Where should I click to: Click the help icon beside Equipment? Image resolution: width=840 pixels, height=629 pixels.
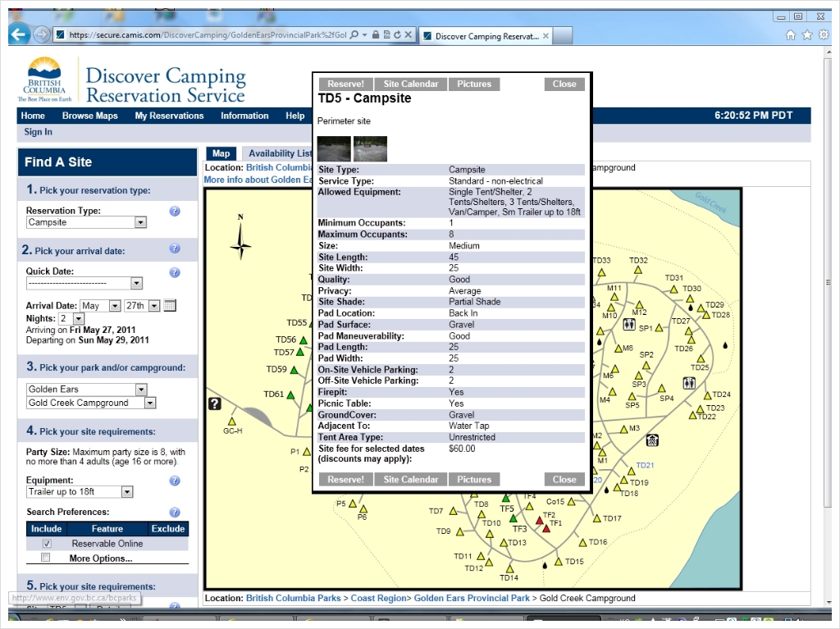click(175, 481)
